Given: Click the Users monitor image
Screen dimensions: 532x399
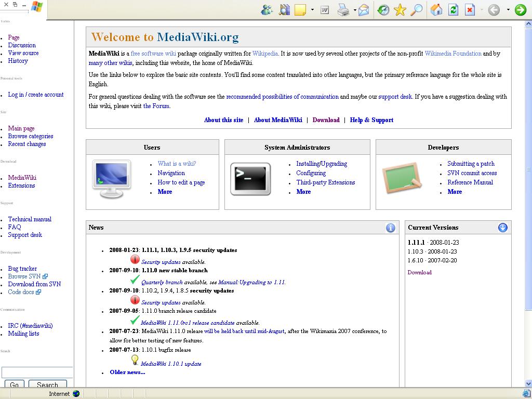Looking at the screenshot, I should coord(112,178).
